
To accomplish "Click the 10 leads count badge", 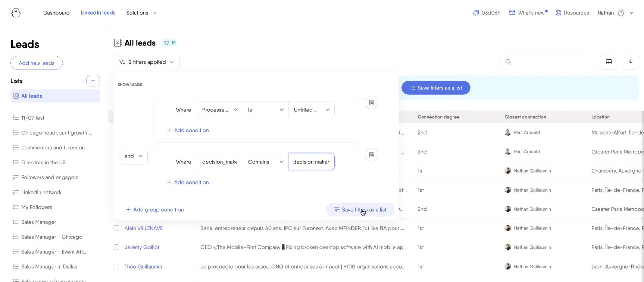I will pos(170,43).
